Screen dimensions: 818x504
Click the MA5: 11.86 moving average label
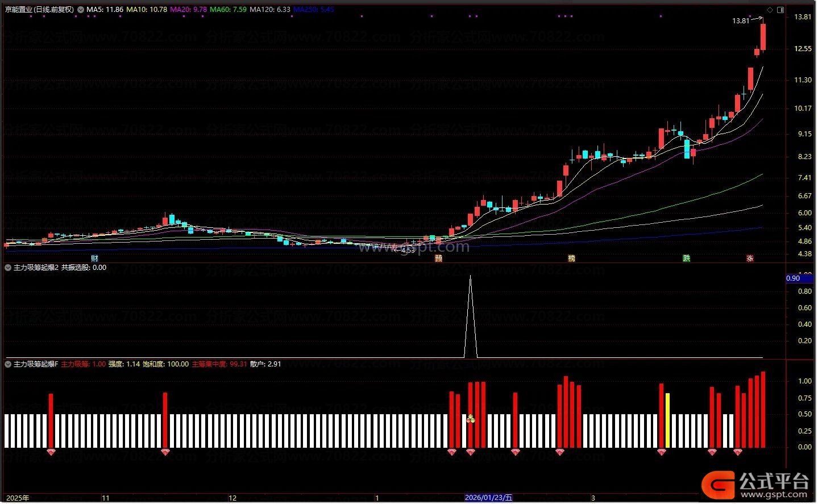click(x=105, y=10)
